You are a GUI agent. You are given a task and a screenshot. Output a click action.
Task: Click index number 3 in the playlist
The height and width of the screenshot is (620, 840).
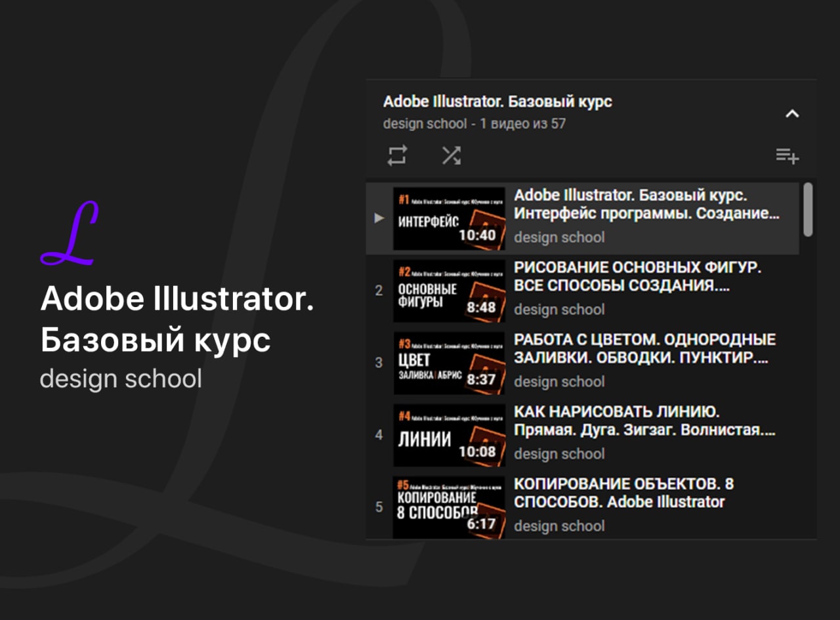coord(379,362)
